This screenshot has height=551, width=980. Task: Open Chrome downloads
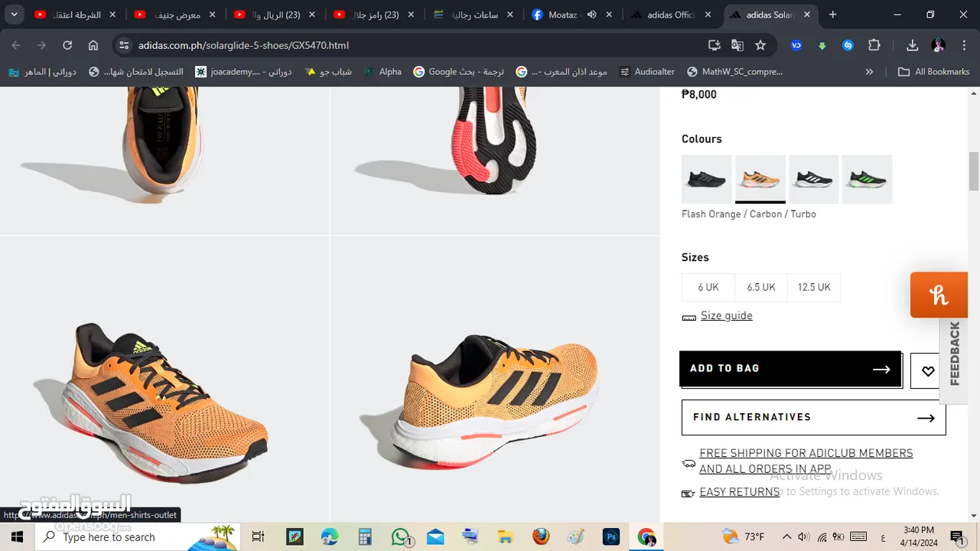(913, 45)
